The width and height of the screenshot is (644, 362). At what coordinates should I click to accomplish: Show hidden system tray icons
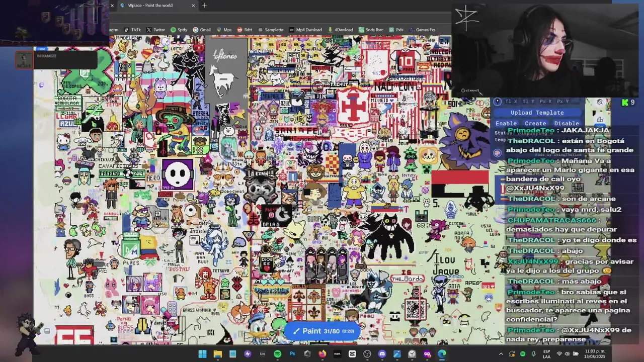tap(501, 354)
